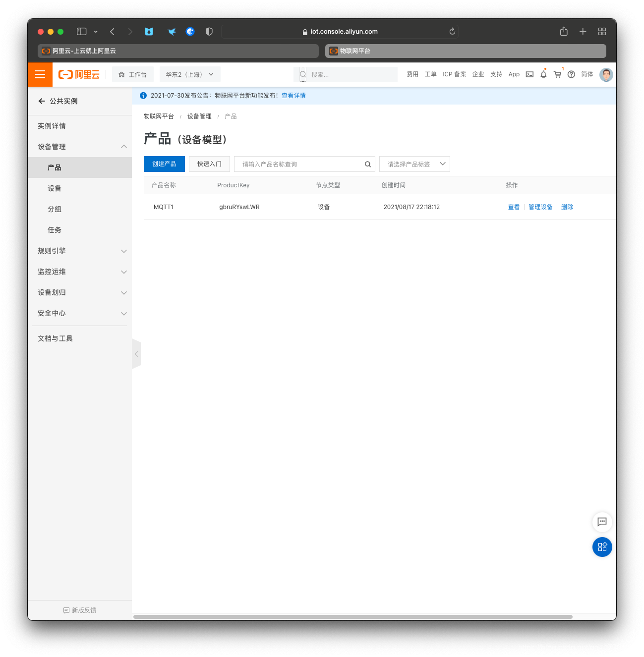Click the user avatar in header
Viewport: 644px width, 657px height.
tap(606, 74)
